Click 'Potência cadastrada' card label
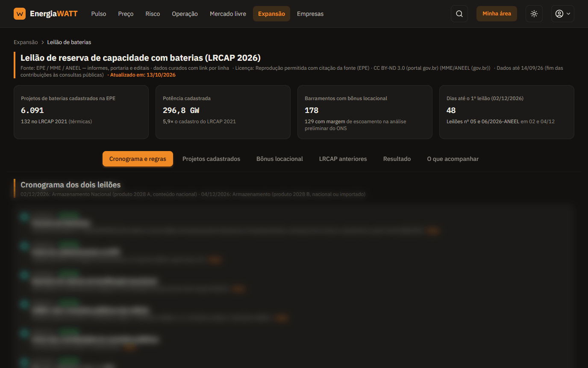The width and height of the screenshot is (588, 368). (x=187, y=98)
